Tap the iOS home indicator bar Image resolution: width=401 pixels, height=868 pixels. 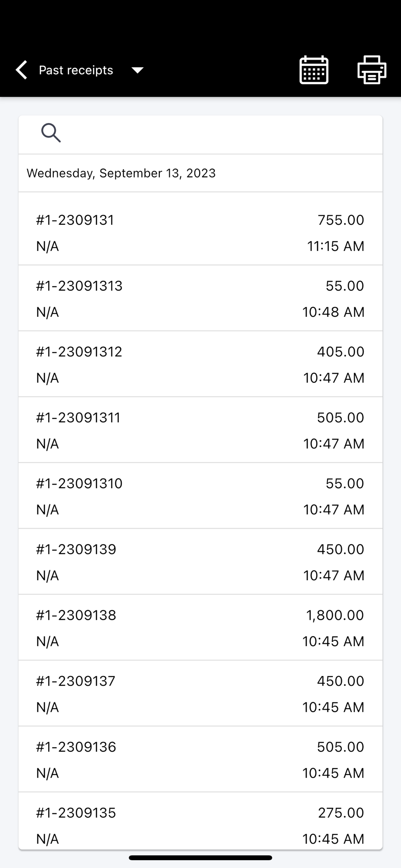200,858
